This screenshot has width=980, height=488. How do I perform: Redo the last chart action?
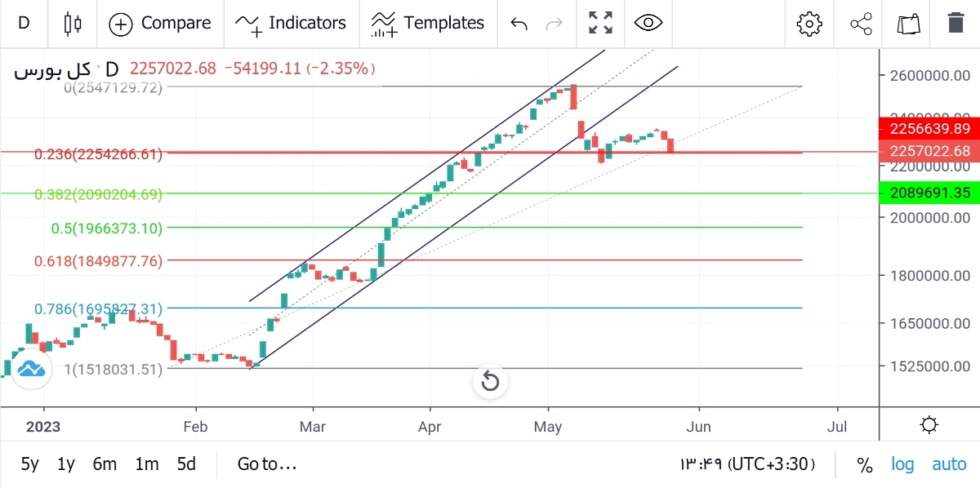pyautogui.click(x=555, y=23)
